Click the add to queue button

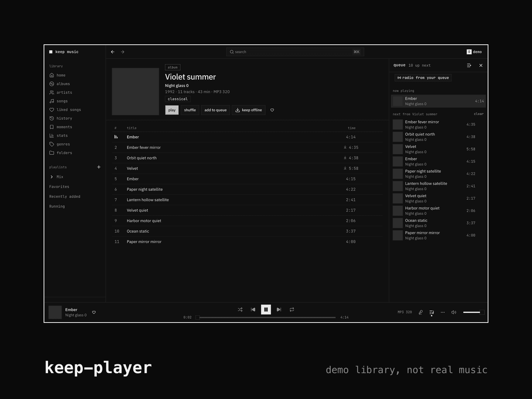coord(215,110)
